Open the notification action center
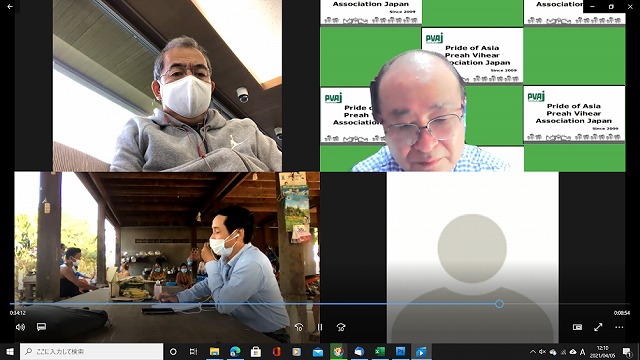 tap(627, 351)
